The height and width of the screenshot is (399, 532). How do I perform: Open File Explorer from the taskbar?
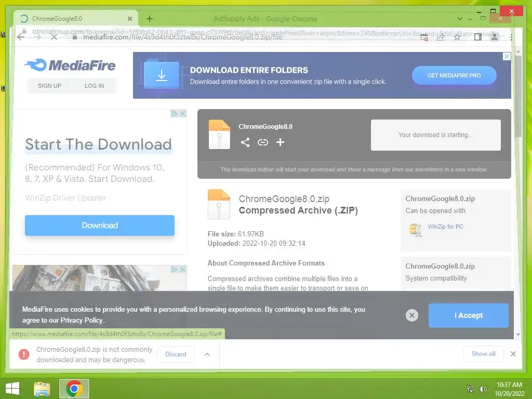tap(42, 389)
